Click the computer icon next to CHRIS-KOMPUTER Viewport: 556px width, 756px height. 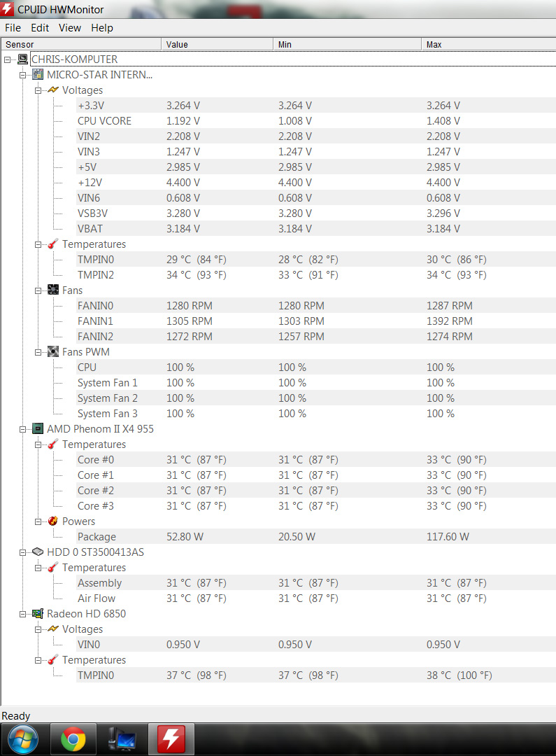point(23,59)
